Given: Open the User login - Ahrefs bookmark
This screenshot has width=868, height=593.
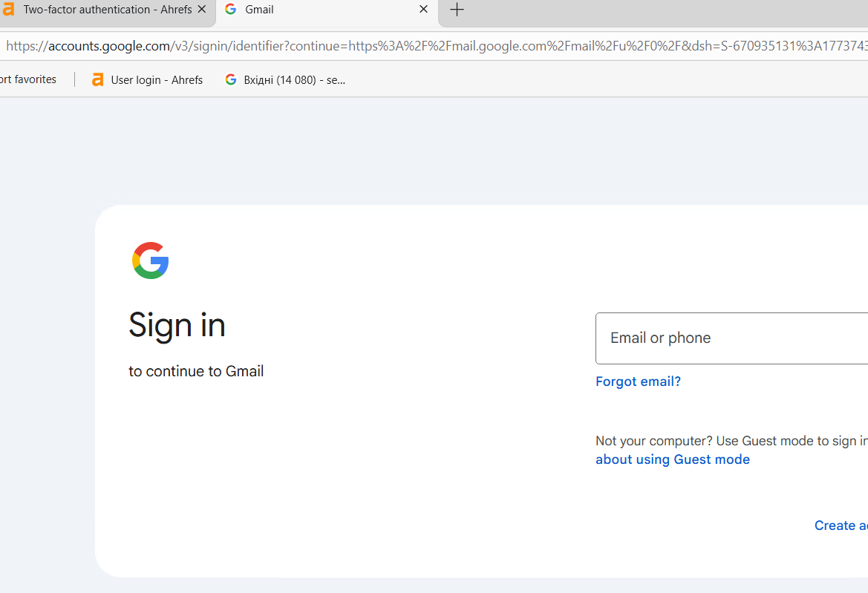Looking at the screenshot, I should [156, 79].
